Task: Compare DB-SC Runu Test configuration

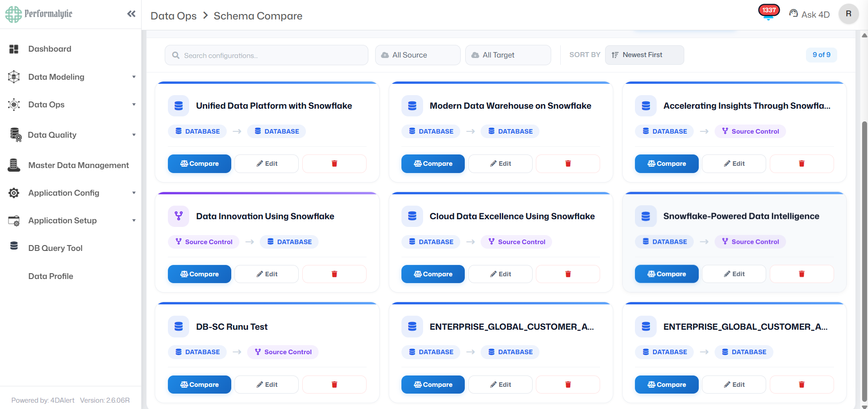Action: (200, 385)
